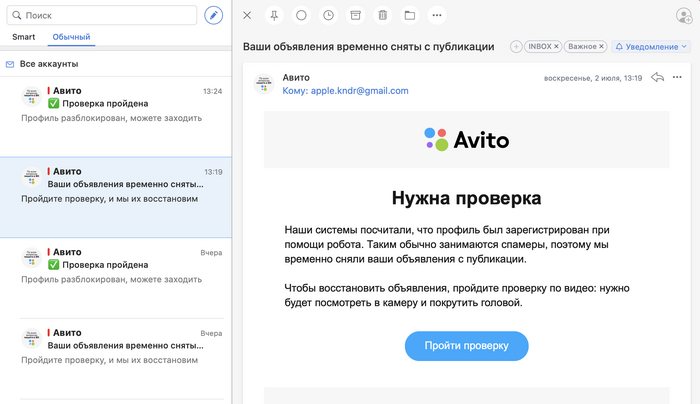Remove the INBOX tag
Image resolution: width=700 pixels, height=404 pixels.
556,46
